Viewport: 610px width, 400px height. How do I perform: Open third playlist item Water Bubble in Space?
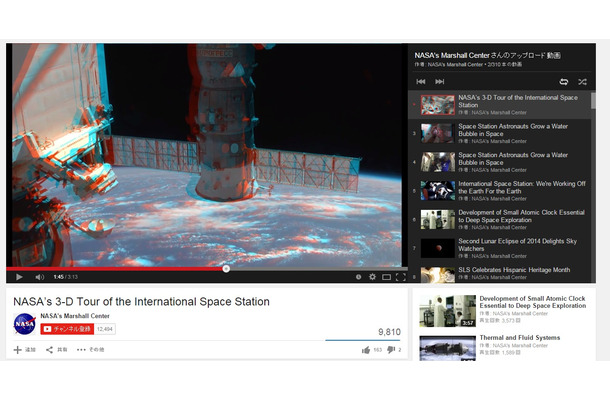point(501,133)
